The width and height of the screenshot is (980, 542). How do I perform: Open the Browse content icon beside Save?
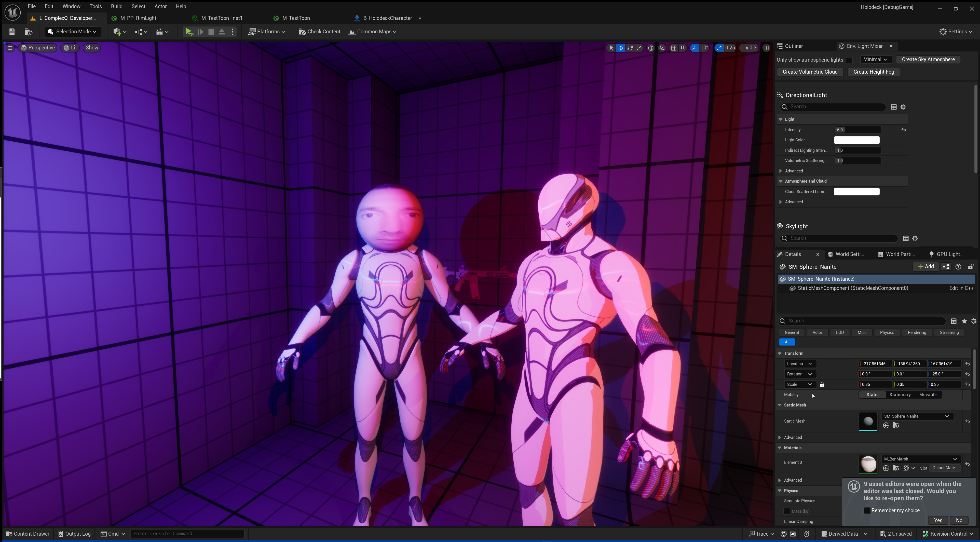[x=29, y=32]
